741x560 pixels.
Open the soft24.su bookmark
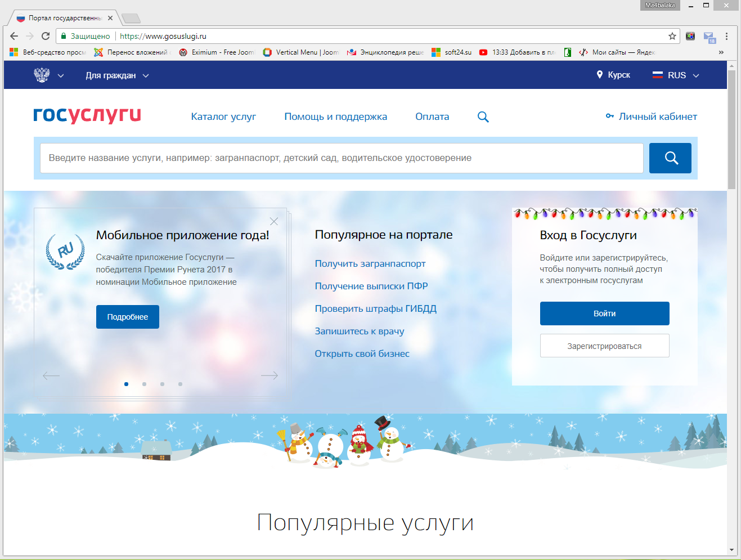coord(452,52)
